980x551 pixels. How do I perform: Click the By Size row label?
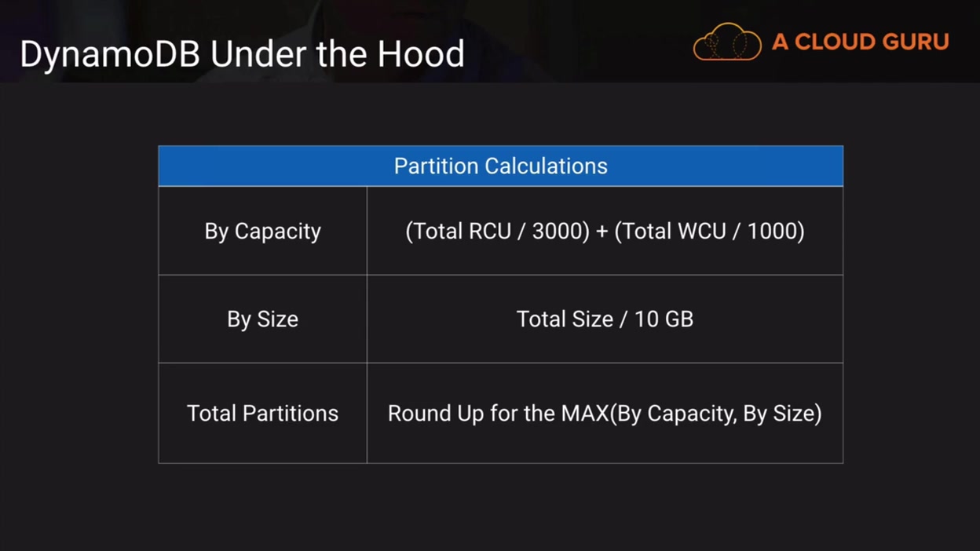point(262,319)
